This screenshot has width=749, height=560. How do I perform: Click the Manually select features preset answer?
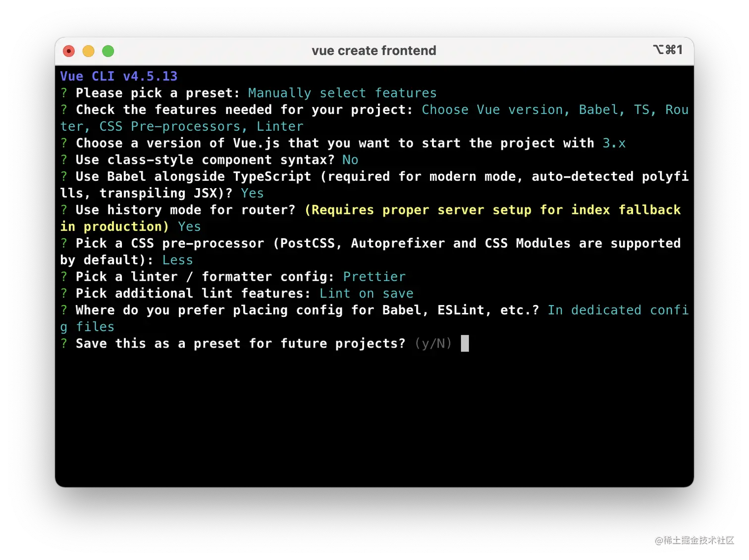[342, 93]
